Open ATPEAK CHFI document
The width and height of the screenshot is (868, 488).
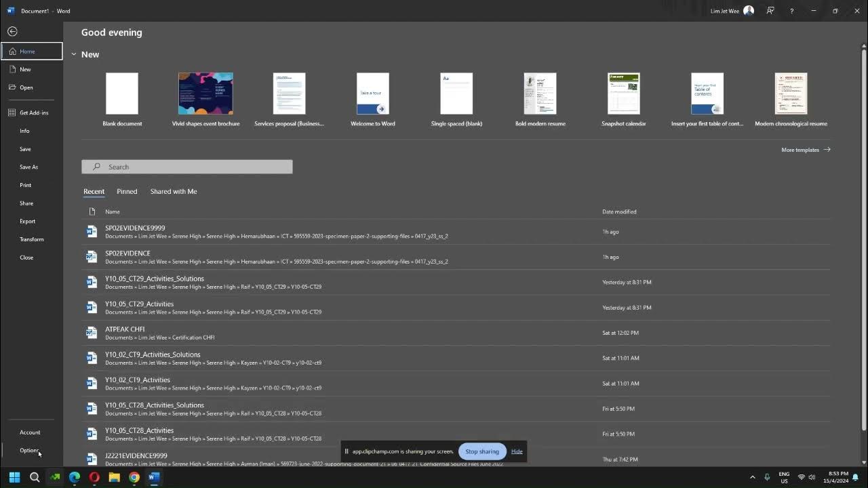coord(456,333)
